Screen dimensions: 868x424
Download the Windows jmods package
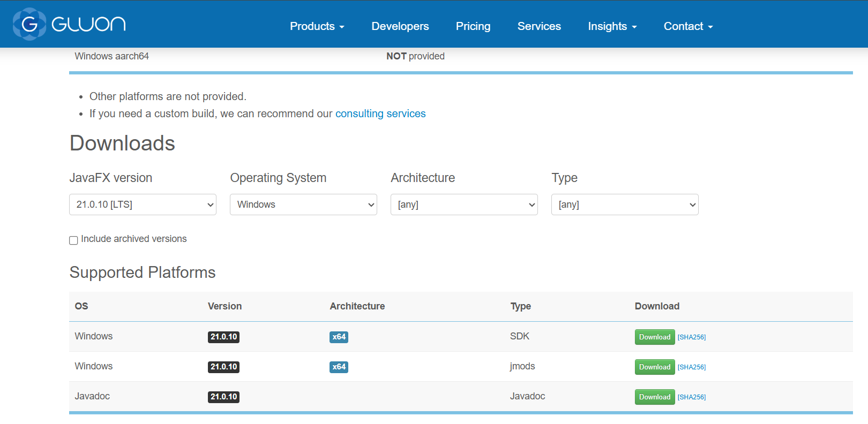pyautogui.click(x=654, y=367)
